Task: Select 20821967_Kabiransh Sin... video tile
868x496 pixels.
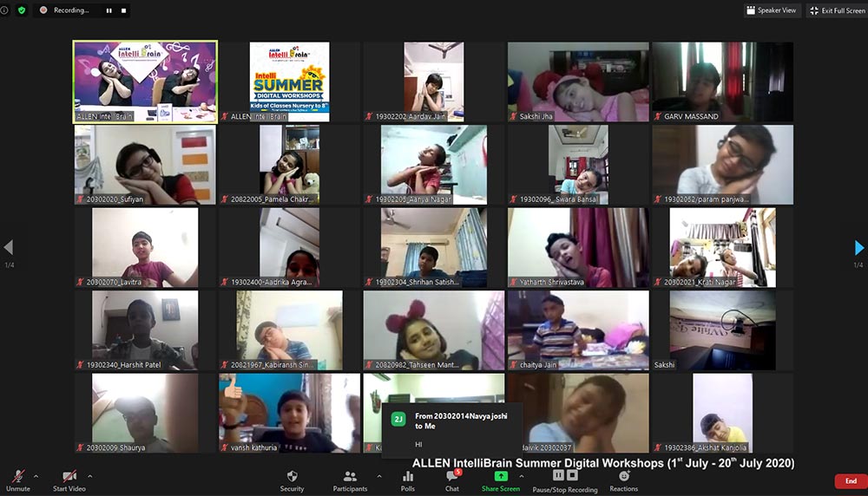Action: point(290,330)
